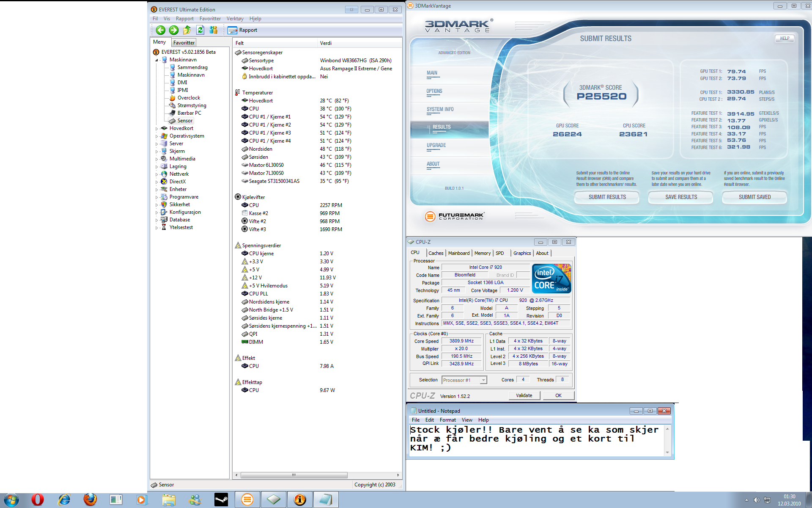Screen dimensions: 812x508
Task: Open the Rapport report button
Action: pos(242,30)
